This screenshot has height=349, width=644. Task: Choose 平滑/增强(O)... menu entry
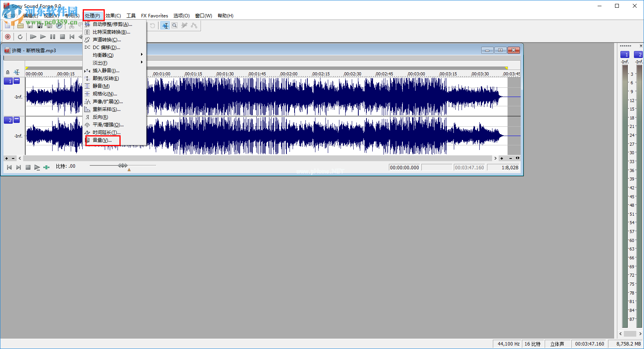[114, 125]
